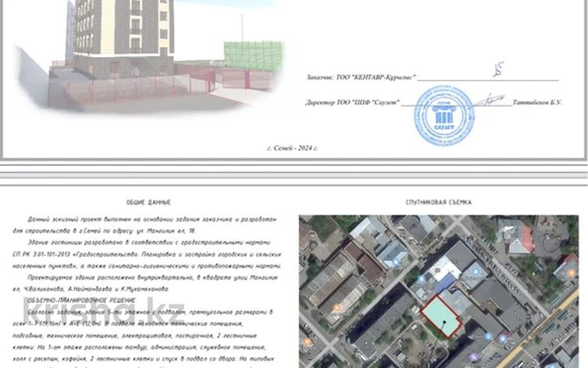Click 'Директор ТОО "ППФ "Сауэт"' text

coord(353,103)
